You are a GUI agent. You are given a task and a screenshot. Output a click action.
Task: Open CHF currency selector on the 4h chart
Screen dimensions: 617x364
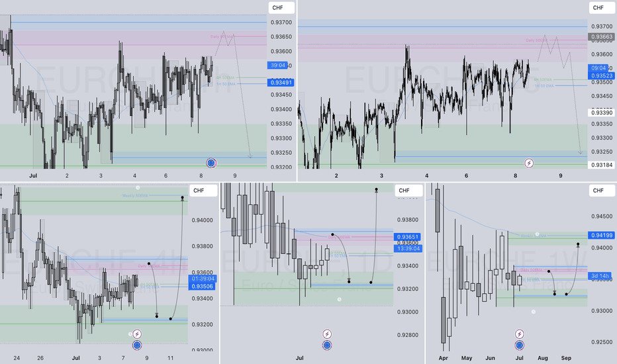[203, 191]
